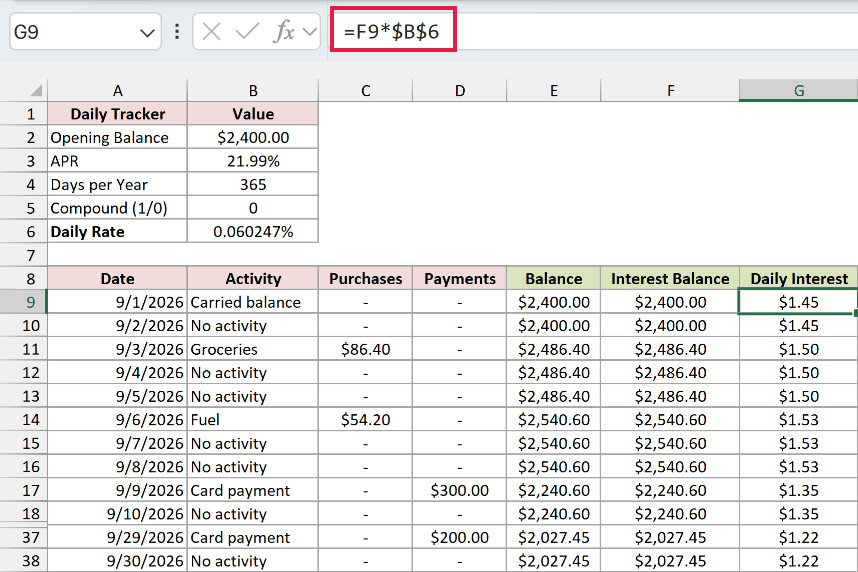Click the three-dot formula bar handle
858x572 pixels.
tap(177, 32)
